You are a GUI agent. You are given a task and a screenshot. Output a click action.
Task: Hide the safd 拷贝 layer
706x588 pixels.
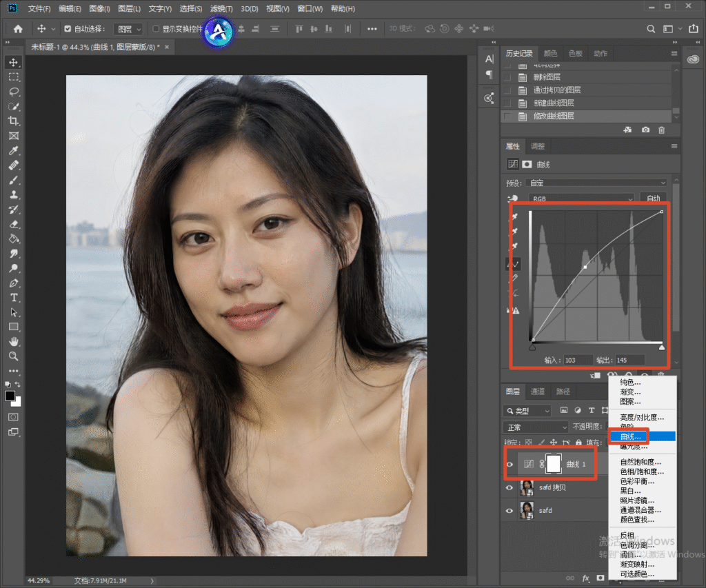point(510,487)
